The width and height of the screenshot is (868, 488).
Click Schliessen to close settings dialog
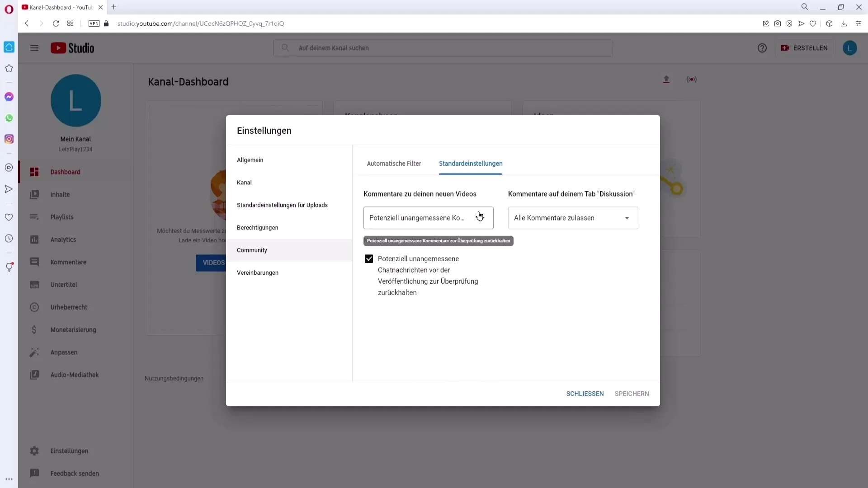(585, 393)
